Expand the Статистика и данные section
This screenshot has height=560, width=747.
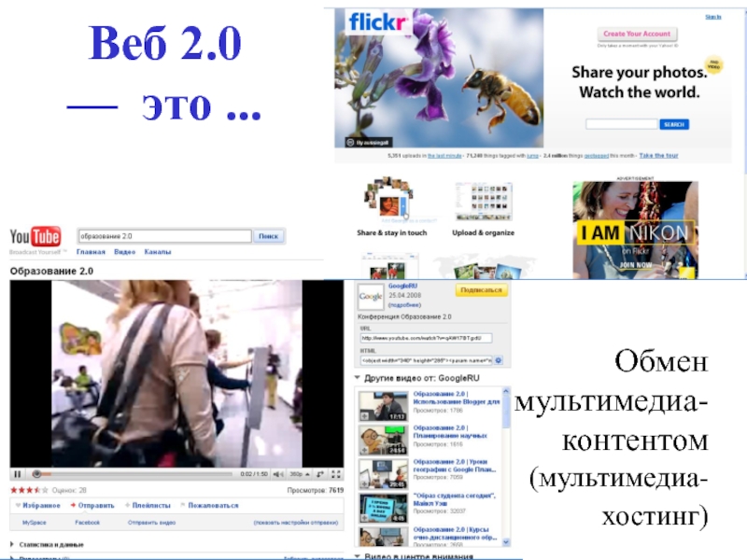pyautogui.click(x=47, y=545)
